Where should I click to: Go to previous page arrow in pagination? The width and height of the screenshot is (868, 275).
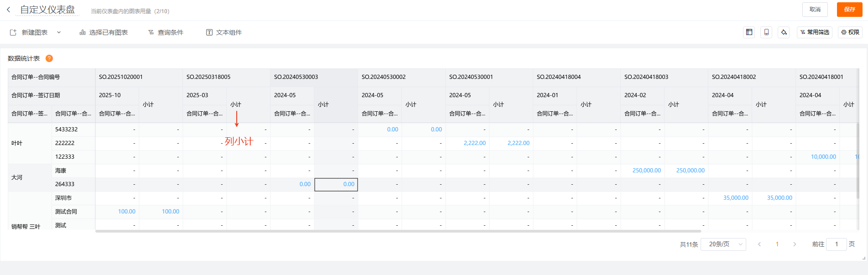[759, 244]
